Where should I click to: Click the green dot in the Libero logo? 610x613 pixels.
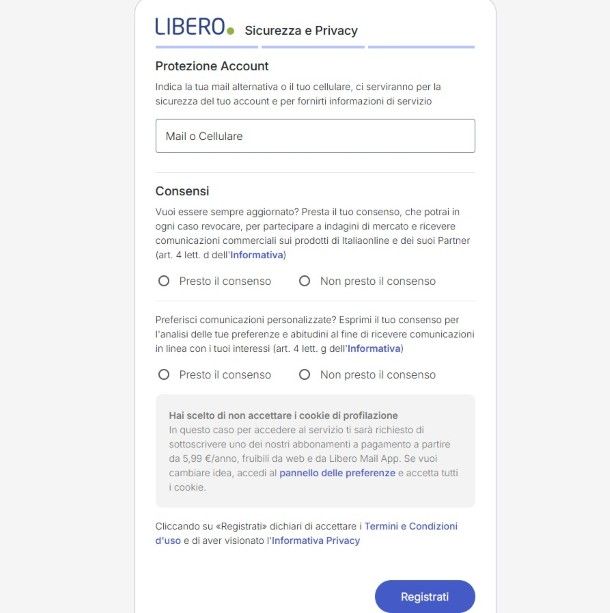pos(231,31)
